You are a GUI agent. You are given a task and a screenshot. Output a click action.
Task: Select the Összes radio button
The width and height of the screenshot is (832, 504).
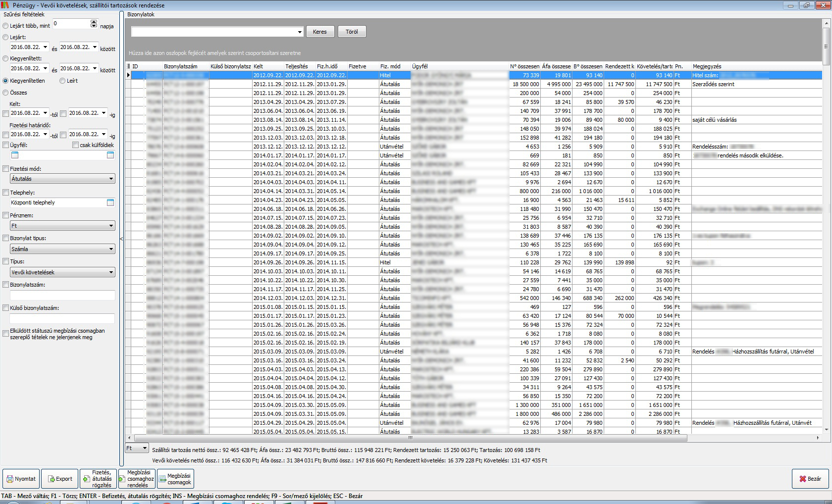point(6,93)
